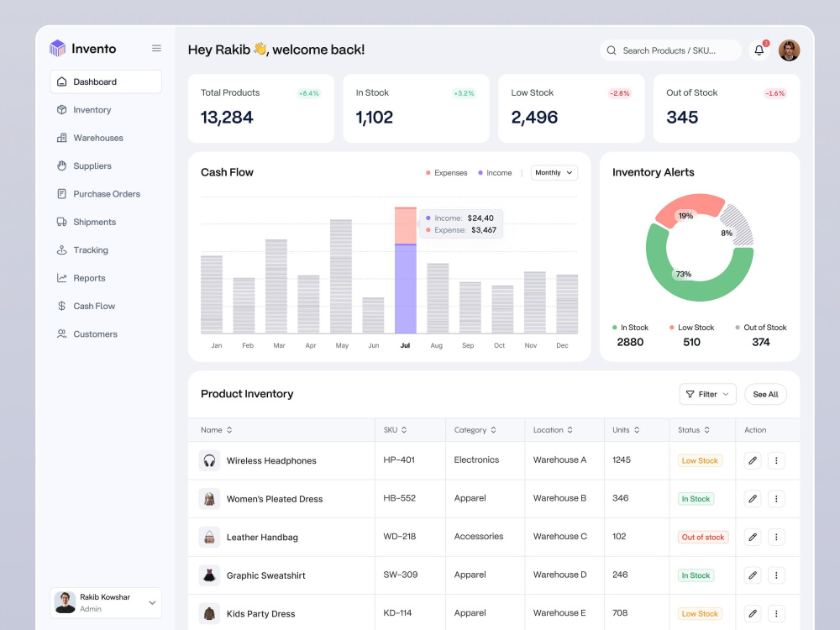Collapse sidebar with hamburger menu icon
This screenshot has width=840, height=630.
pos(156,48)
